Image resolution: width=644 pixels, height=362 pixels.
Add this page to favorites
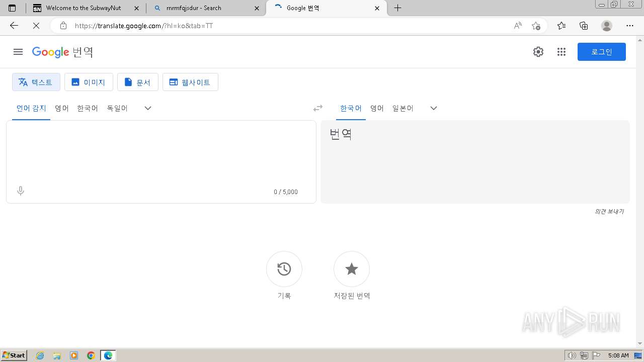536,26
